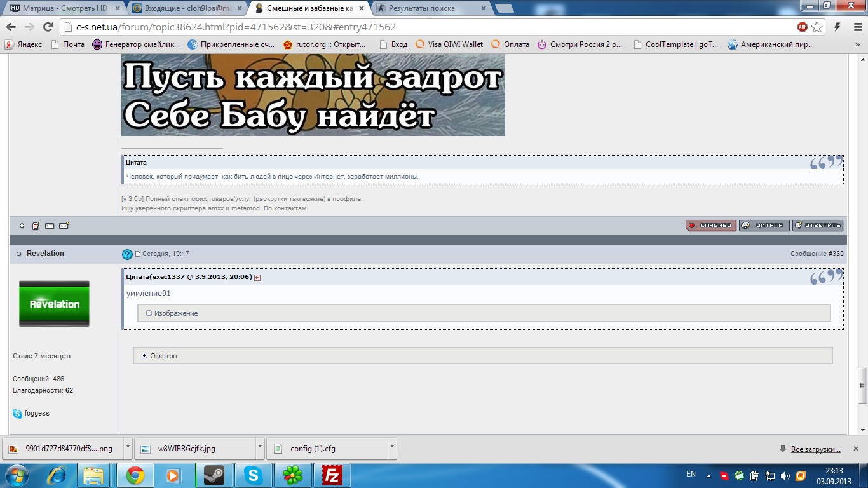Click the Спасибо button
This screenshot has width=868, height=488.
tap(710, 226)
